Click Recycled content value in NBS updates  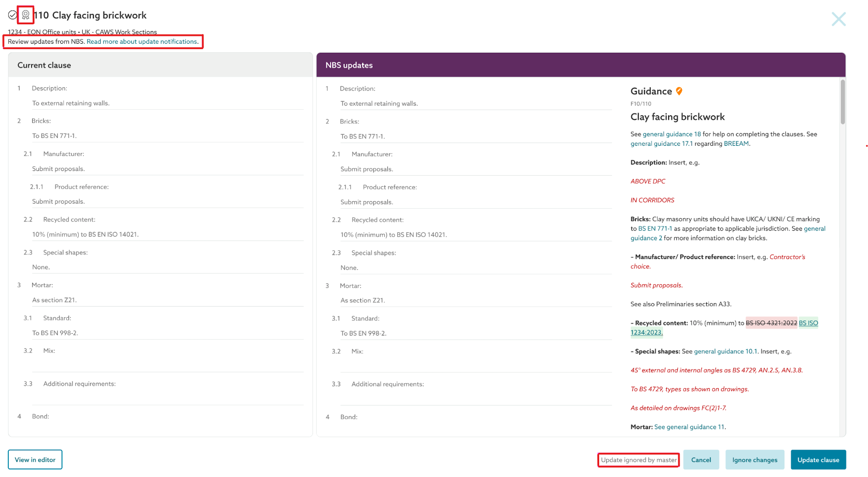[x=476, y=235]
